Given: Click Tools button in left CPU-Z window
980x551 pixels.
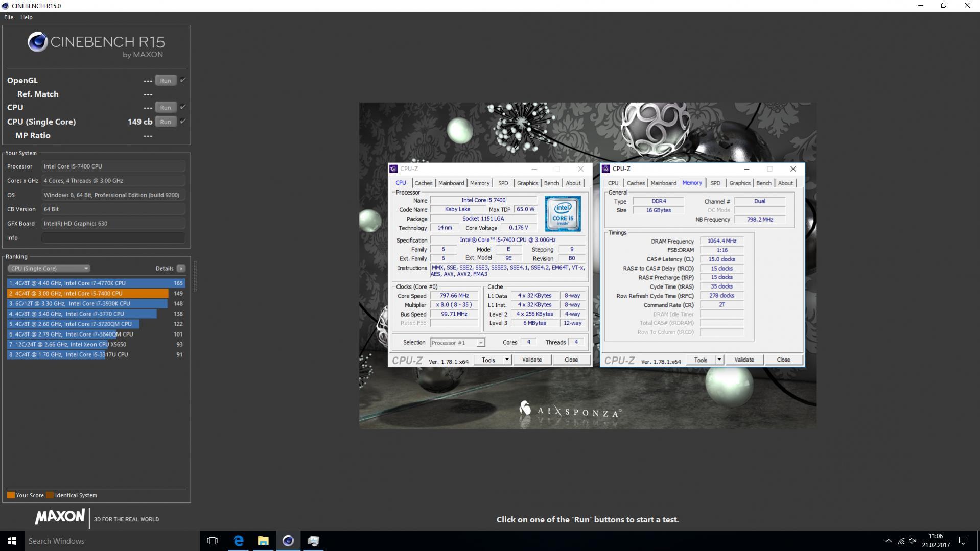Looking at the screenshot, I should pyautogui.click(x=488, y=360).
